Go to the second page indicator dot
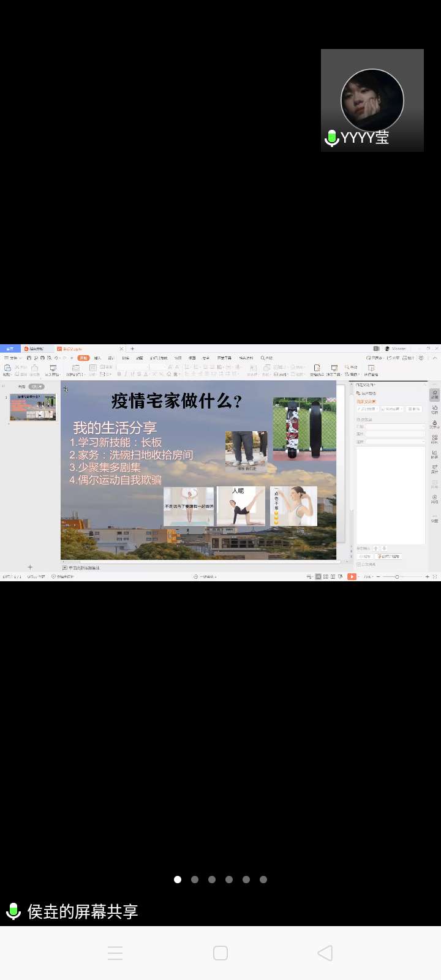The height and width of the screenshot is (980, 441). (x=195, y=880)
